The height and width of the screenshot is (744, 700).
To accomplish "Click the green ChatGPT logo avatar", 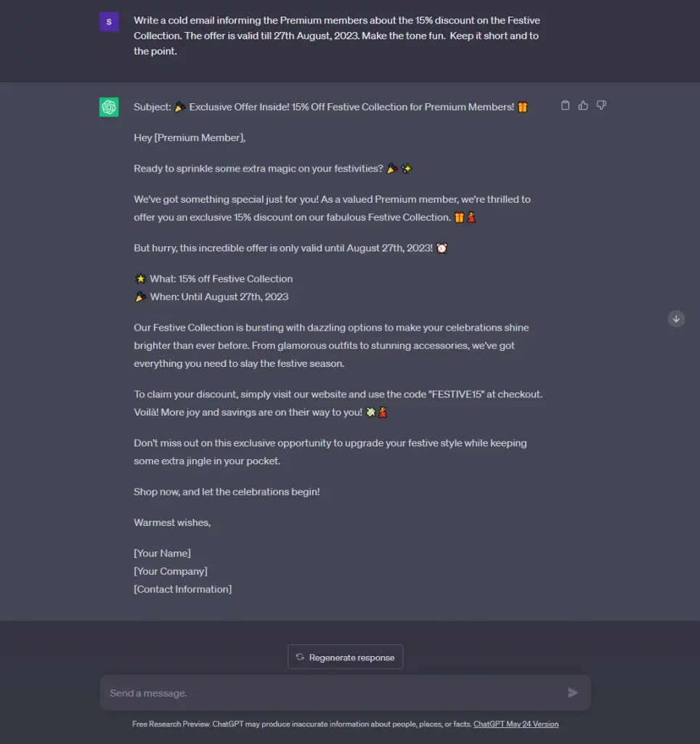I will (x=109, y=108).
